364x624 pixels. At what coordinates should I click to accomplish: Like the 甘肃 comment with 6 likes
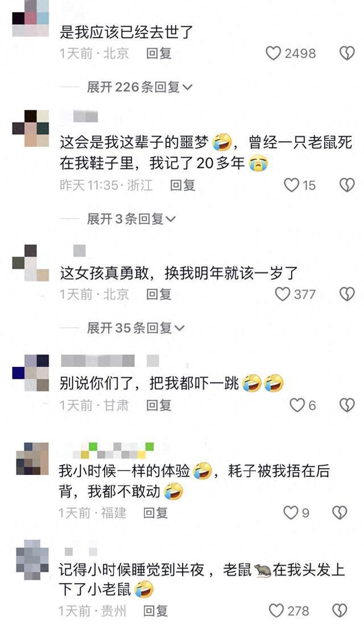[x=297, y=406]
